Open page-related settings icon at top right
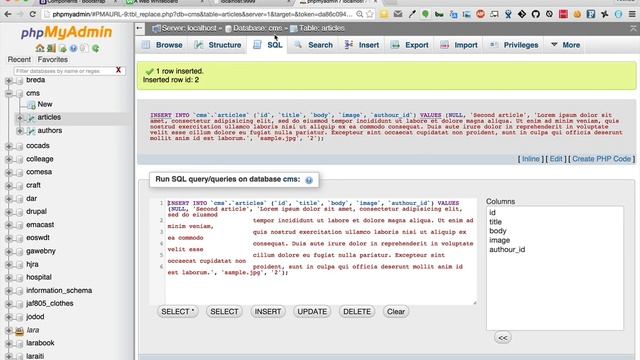640x360 pixels. [x=633, y=28]
